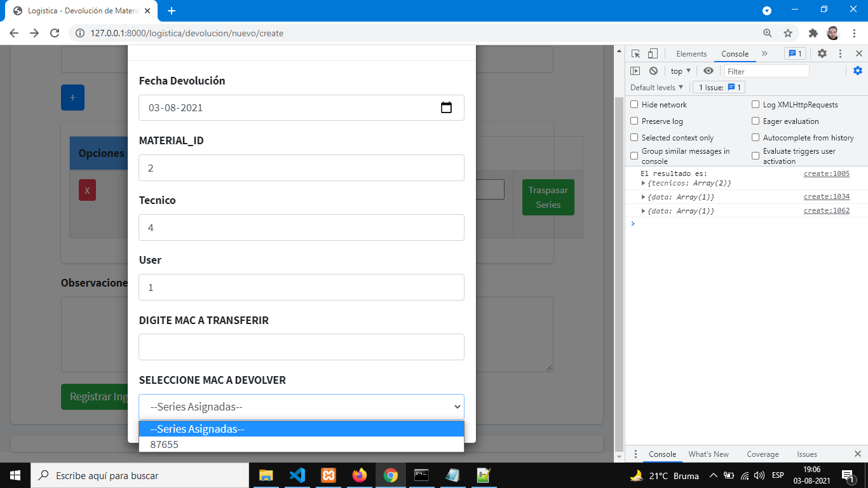Open DevTools customize three-dot menu
Image resolution: width=868 pixels, height=488 pixels.
click(x=840, y=54)
